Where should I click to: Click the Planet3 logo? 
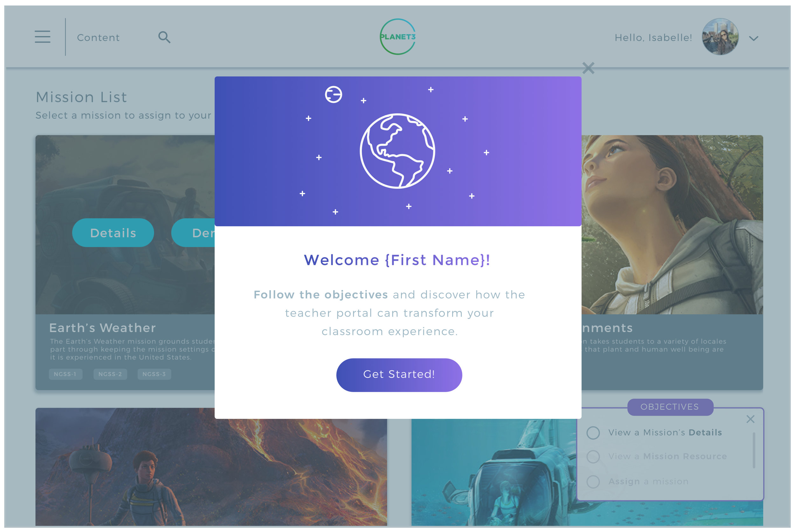pos(398,37)
